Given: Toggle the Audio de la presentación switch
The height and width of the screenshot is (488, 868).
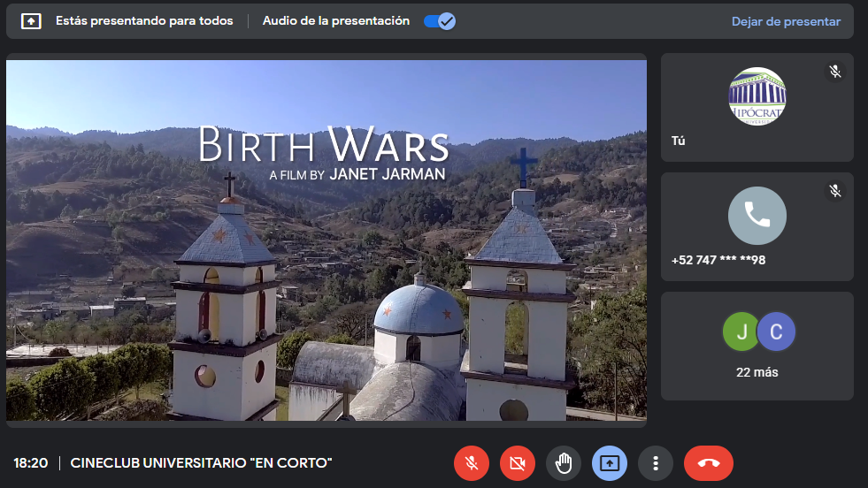Looking at the screenshot, I should (439, 21).
